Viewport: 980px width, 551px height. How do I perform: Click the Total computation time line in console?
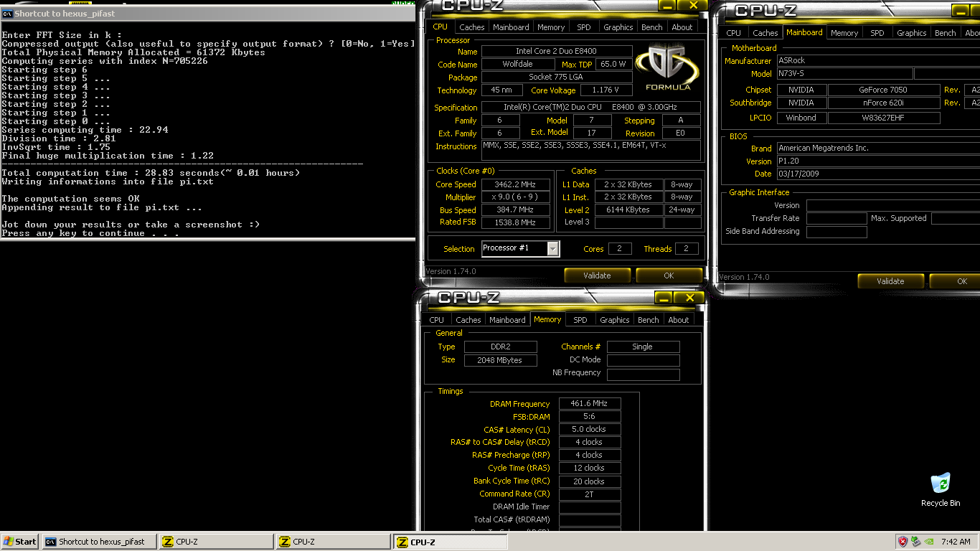coord(151,173)
